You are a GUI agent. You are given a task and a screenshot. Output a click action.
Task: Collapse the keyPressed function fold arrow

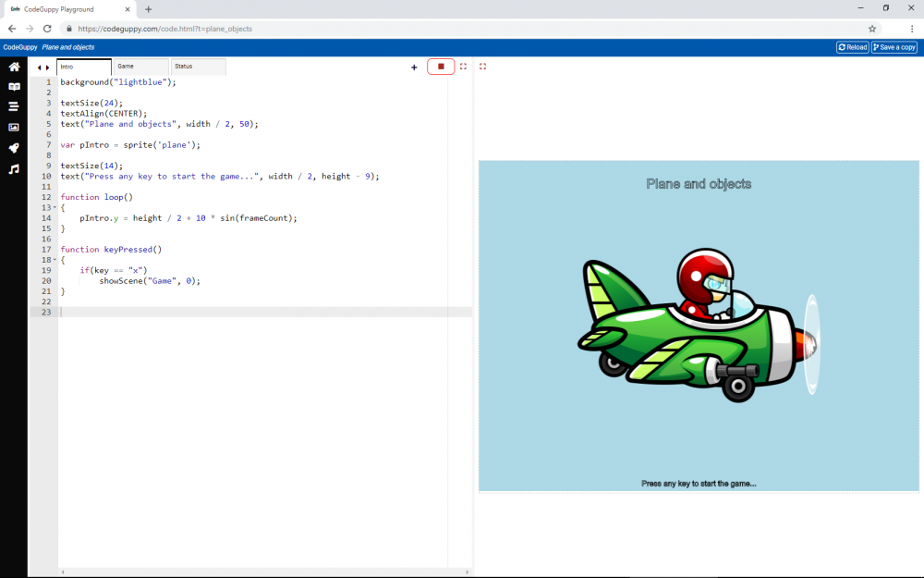point(55,260)
